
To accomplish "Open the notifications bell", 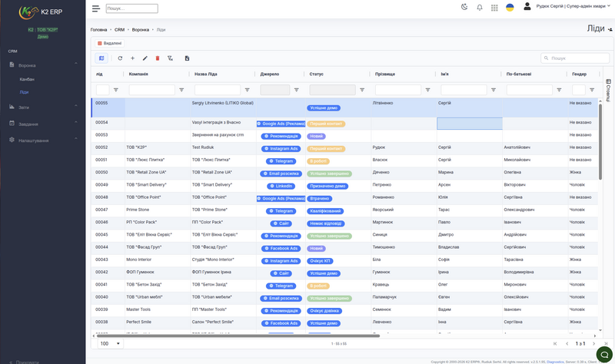I will pos(479,8).
